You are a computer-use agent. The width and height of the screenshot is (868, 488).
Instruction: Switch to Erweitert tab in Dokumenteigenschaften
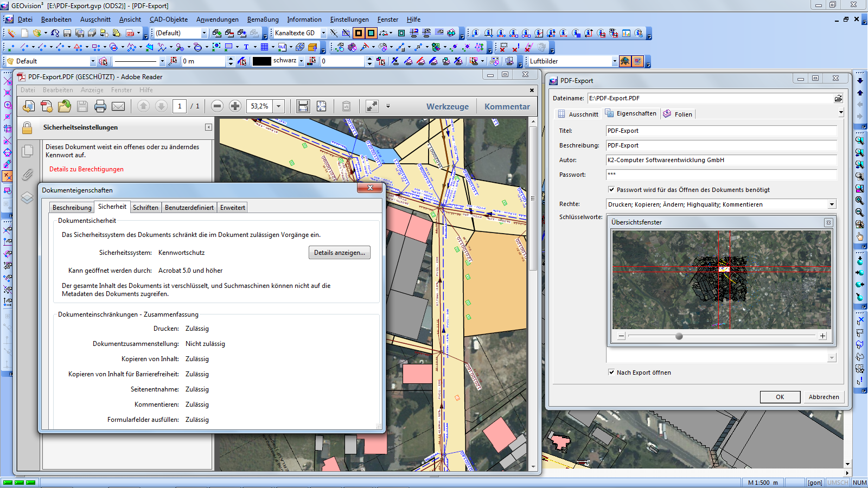coord(232,208)
